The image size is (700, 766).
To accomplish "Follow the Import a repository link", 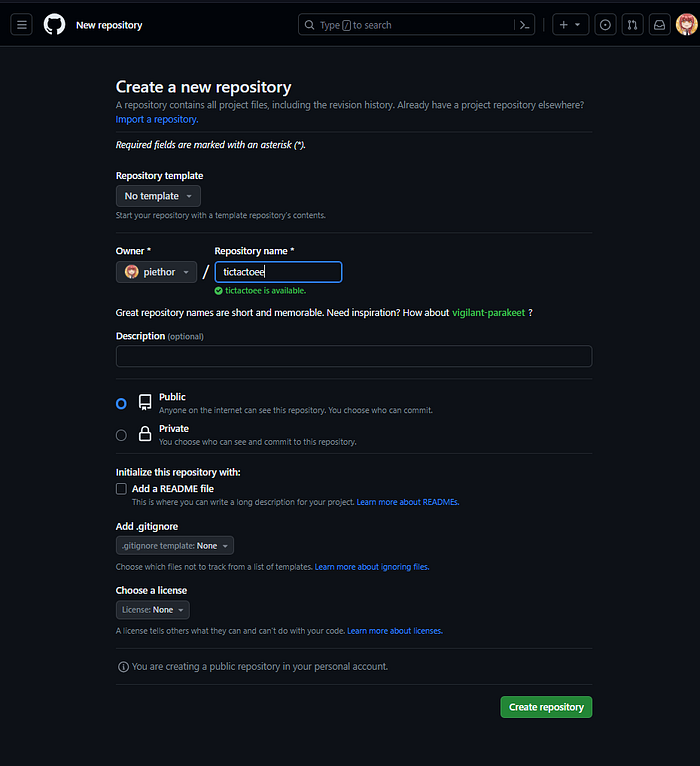I will [157, 119].
